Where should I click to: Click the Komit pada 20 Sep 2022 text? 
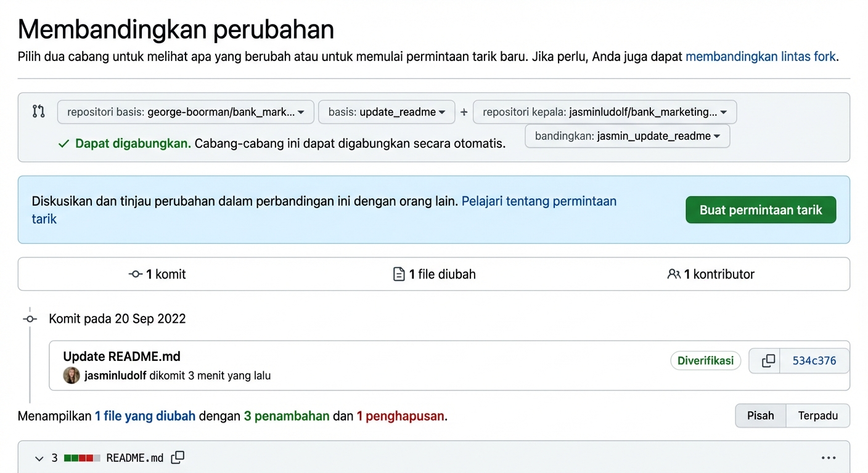[117, 319]
